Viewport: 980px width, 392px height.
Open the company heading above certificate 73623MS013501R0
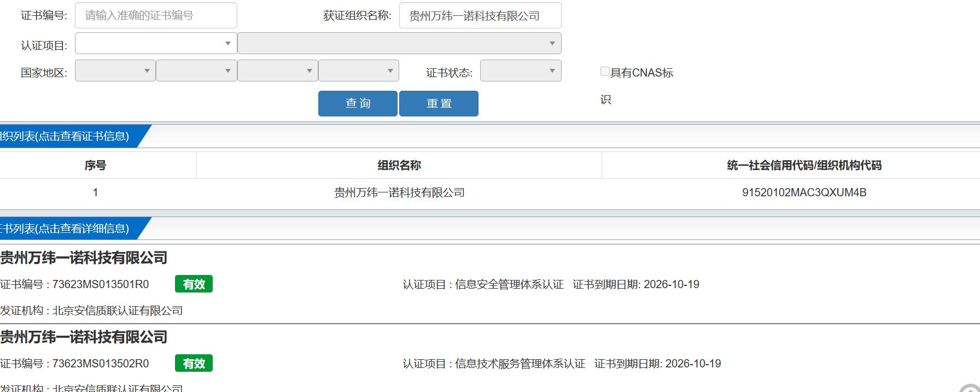point(84,258)
